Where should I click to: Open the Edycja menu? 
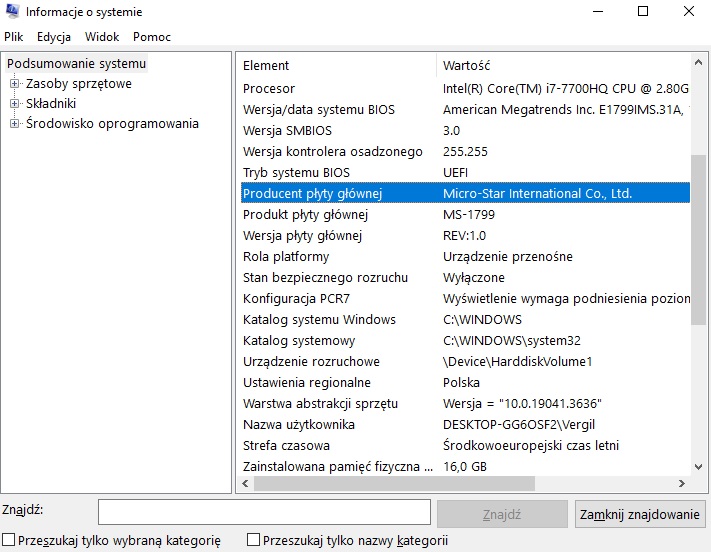coord(54,37)
